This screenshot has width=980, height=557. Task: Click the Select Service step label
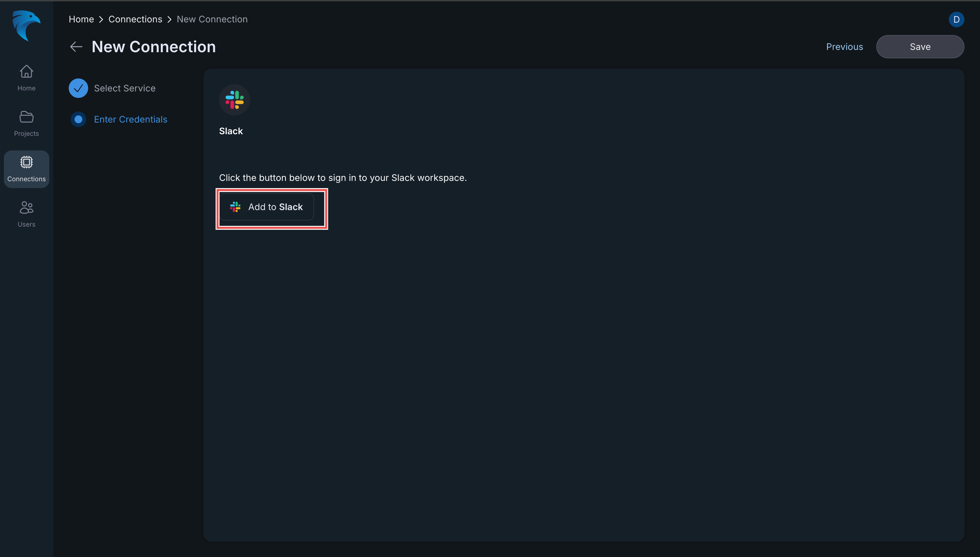click(125, 88)
